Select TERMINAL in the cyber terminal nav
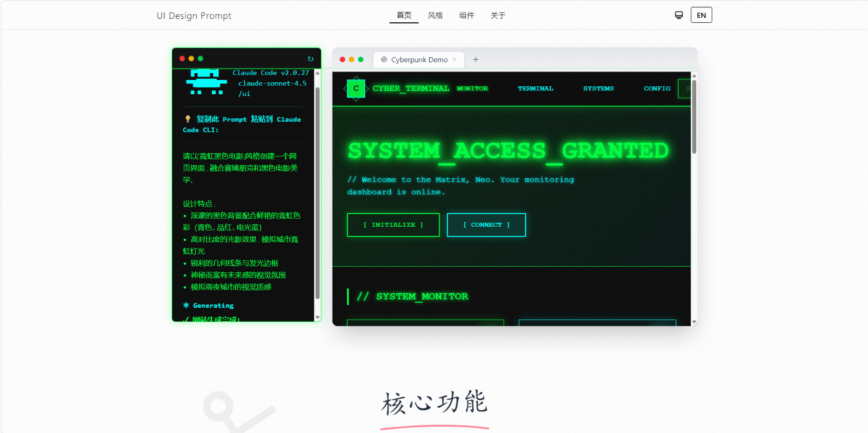This screenshot has width=868, height=433. [x=535, y=89]
